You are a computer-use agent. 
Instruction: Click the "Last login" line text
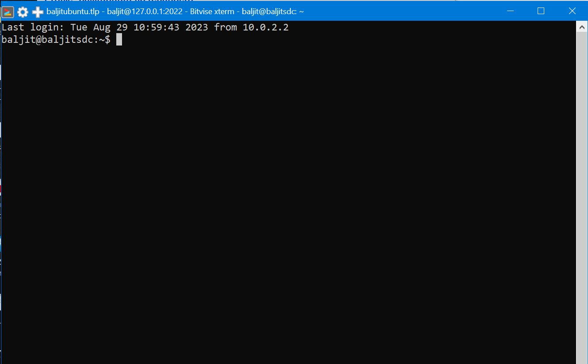145,27
